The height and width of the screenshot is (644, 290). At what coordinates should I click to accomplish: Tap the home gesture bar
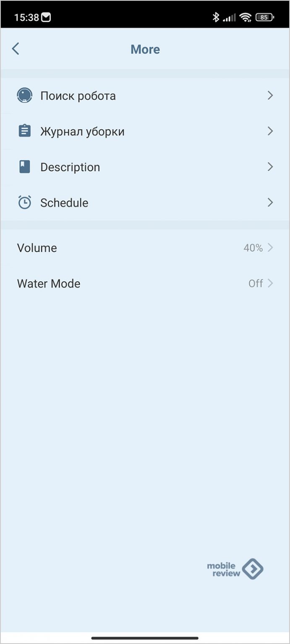(x=145, y=638)
